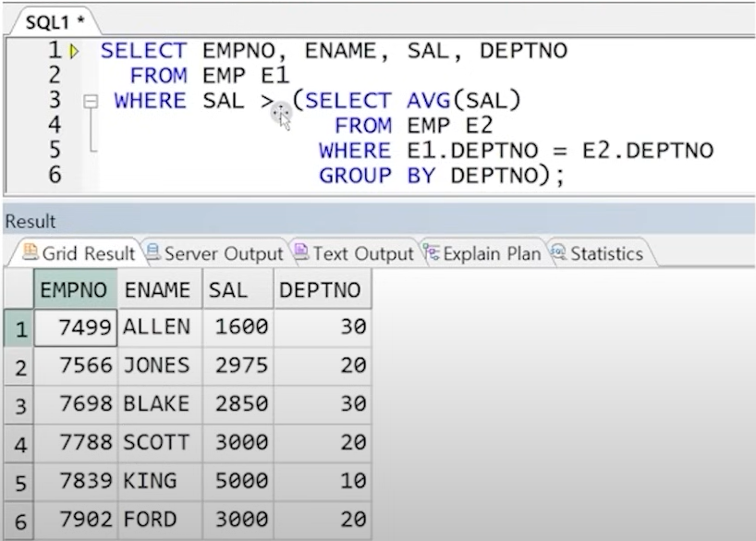Click the cell with EMPNO 7698
The image size is (756, 541).
(x=76, y=405)
